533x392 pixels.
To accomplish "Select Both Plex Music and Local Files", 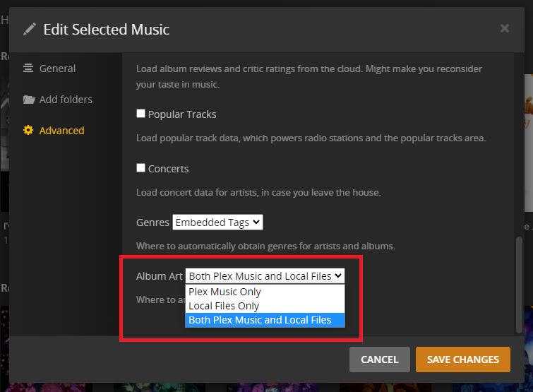I will pos(260,320).
